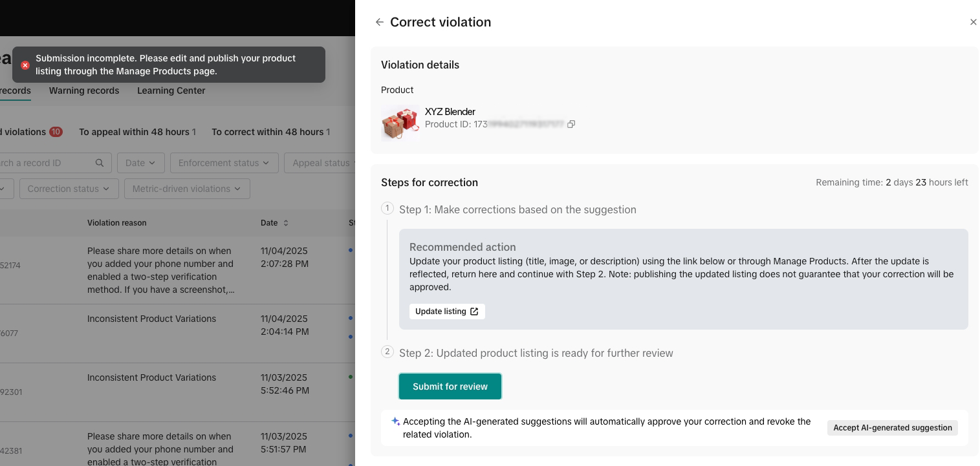Copy the Product ID using copy icon
The image size is (980, 466).
point(571,124)
